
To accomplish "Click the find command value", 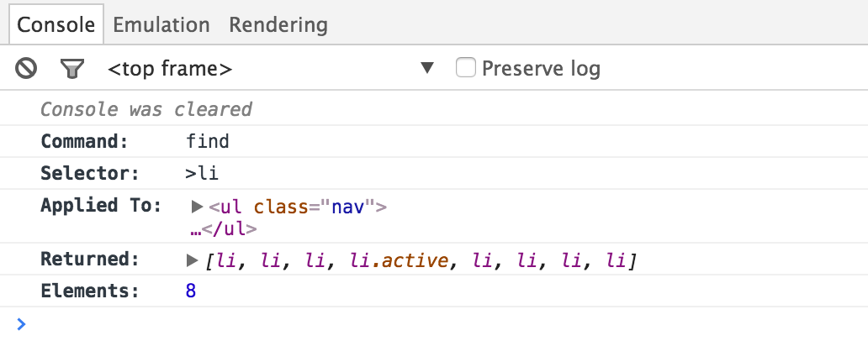I will (x=207, y=141).
